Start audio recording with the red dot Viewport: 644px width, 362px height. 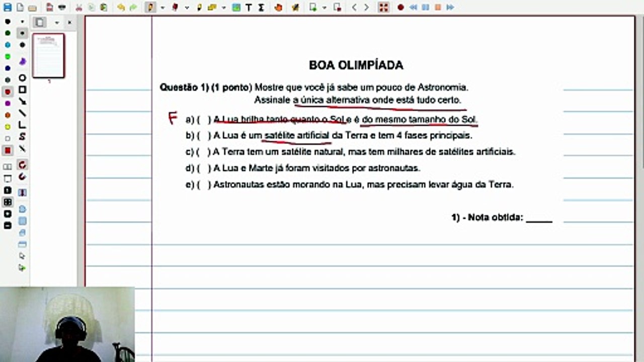click(x=400, y=8)
